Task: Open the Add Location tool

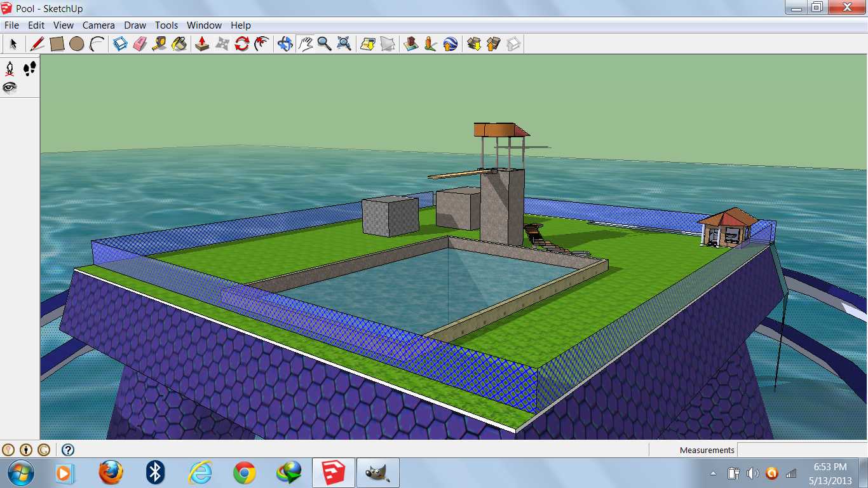Action: [368, 44]
